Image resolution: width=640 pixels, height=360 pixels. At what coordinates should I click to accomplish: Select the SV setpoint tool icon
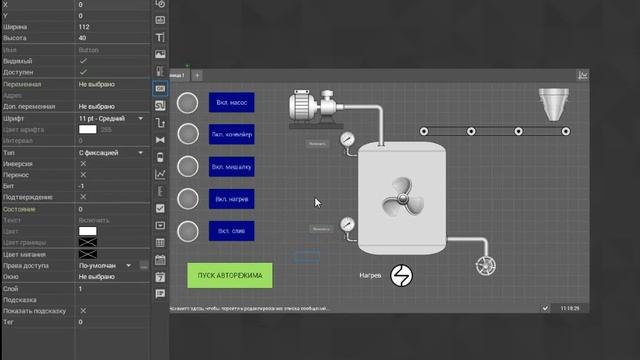point(160,106)
